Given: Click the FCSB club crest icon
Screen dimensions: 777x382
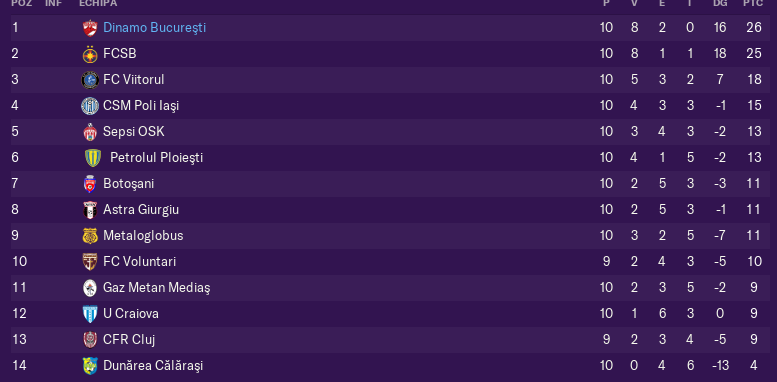Looking at the screenshot, I should [x=90, y=54].
